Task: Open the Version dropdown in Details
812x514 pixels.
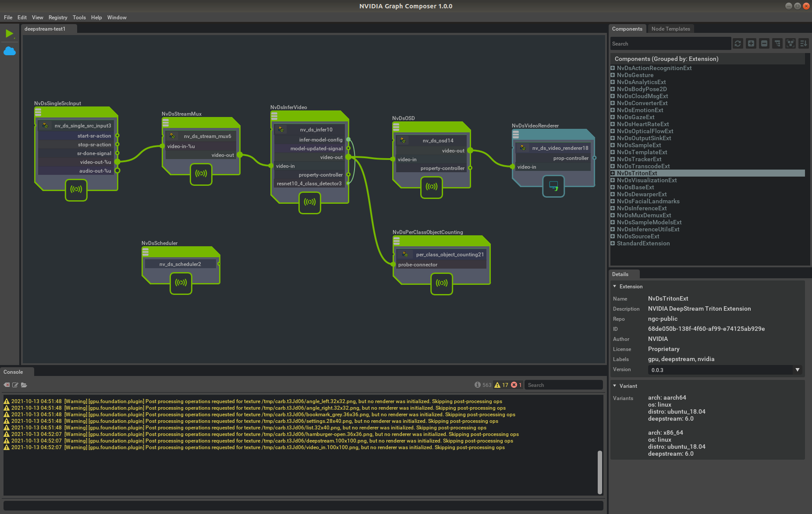Action: point(797,370)
